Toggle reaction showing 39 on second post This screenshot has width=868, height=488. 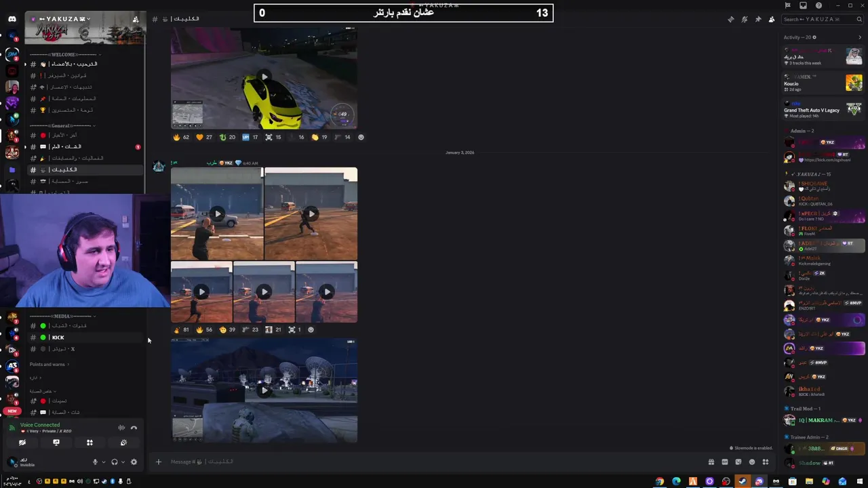[227, 330]
